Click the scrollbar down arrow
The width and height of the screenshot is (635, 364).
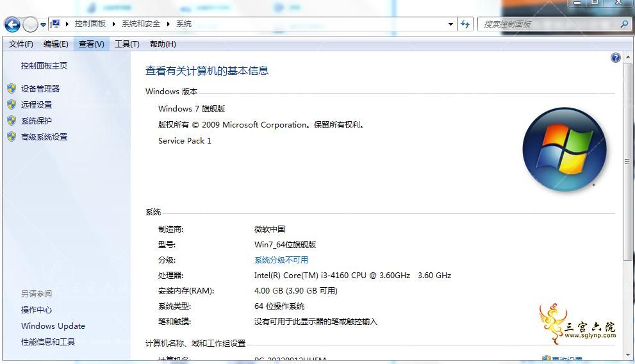(x=627, y=355)
